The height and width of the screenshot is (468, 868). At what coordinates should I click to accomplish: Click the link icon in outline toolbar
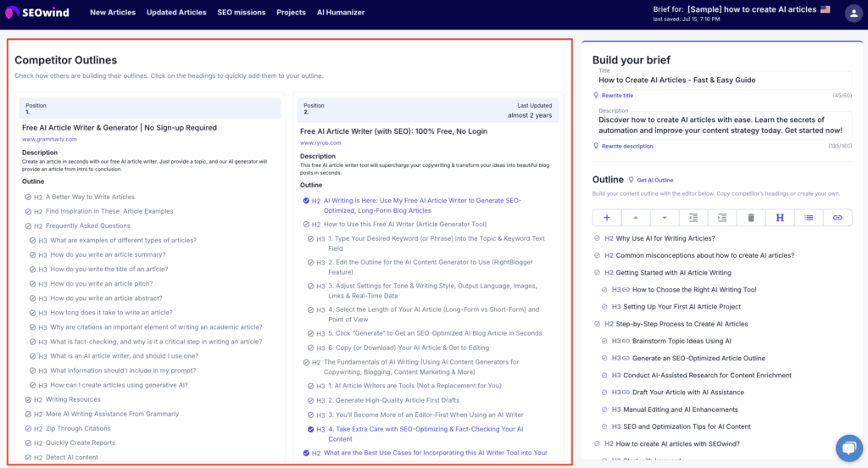[837, 218]
